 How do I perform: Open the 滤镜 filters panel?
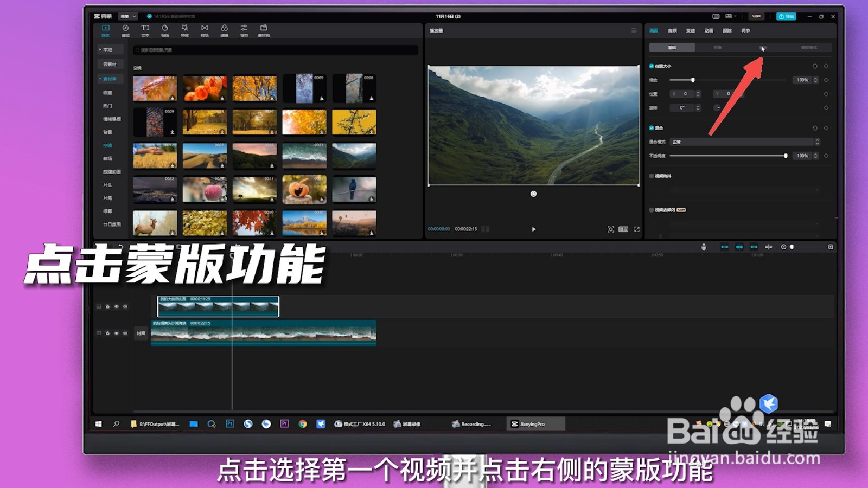(x=224, y=30)
